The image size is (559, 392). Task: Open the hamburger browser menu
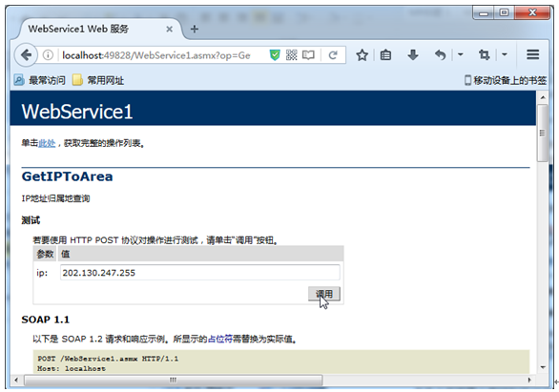pyautogui.click(x=532, y=54)
